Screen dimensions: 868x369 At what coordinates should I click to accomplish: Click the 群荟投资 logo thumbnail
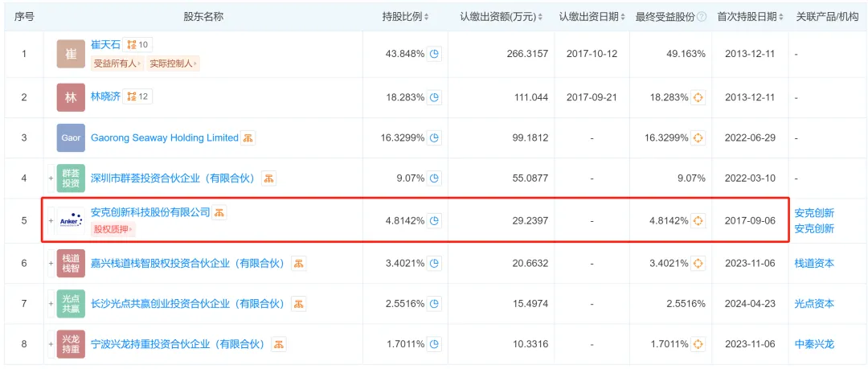coord(71,178)
